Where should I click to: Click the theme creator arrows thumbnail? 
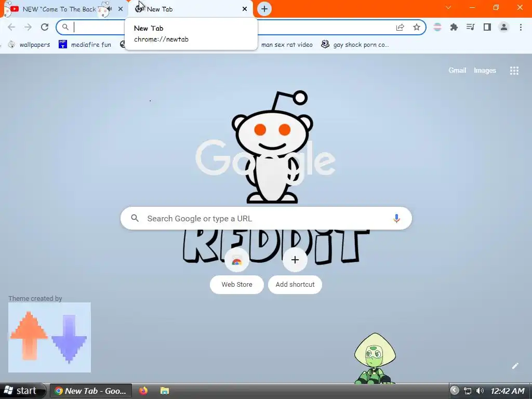click(49, 337)
